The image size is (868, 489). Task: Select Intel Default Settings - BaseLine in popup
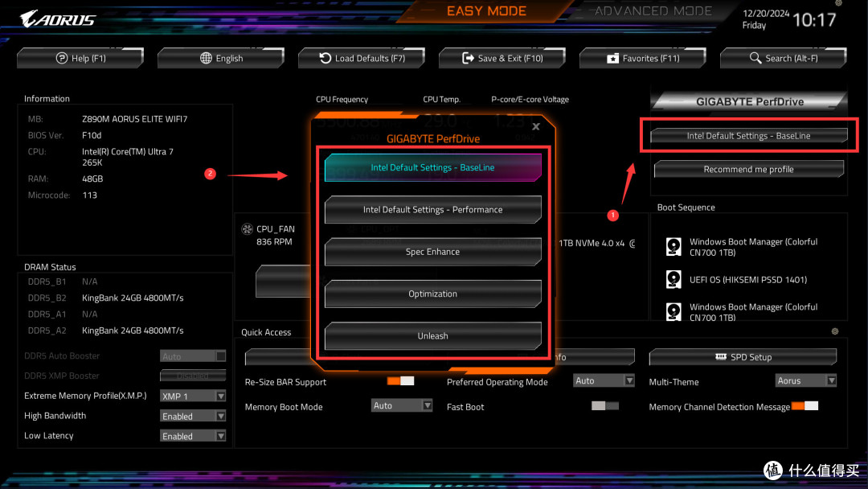pos(433,167)
